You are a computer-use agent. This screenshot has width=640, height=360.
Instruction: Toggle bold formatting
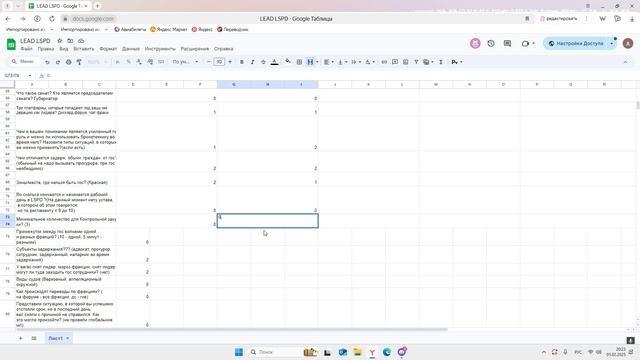[242, 62]
